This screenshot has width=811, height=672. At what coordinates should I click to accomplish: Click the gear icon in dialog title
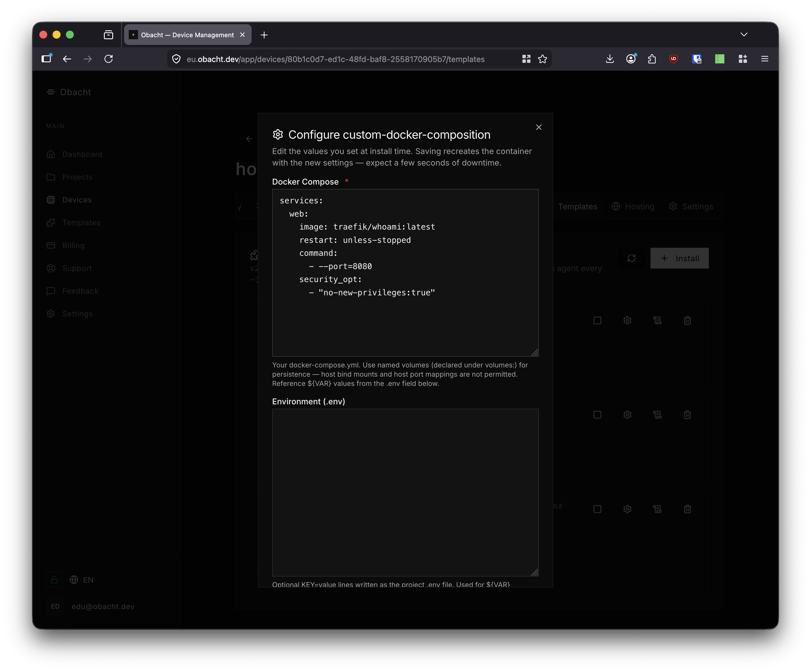(x=278, y=134)
